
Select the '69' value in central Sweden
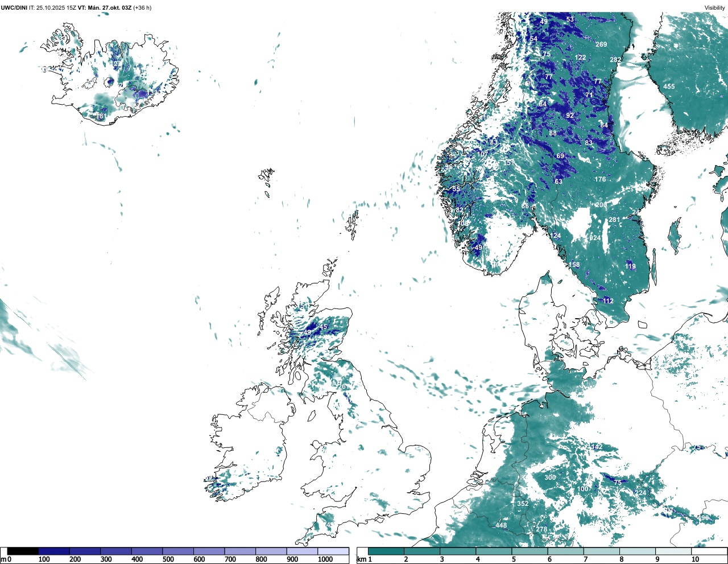(560, 156)
